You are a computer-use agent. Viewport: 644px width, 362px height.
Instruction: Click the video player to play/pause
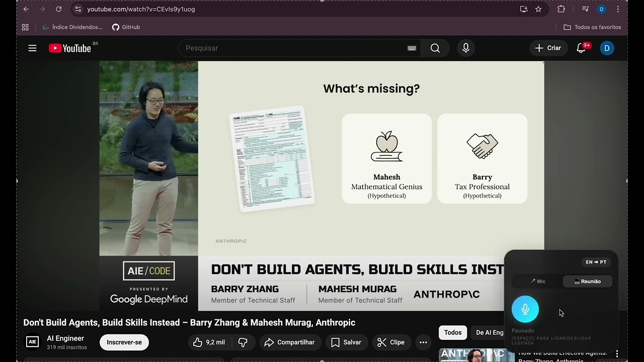[321, 186]
